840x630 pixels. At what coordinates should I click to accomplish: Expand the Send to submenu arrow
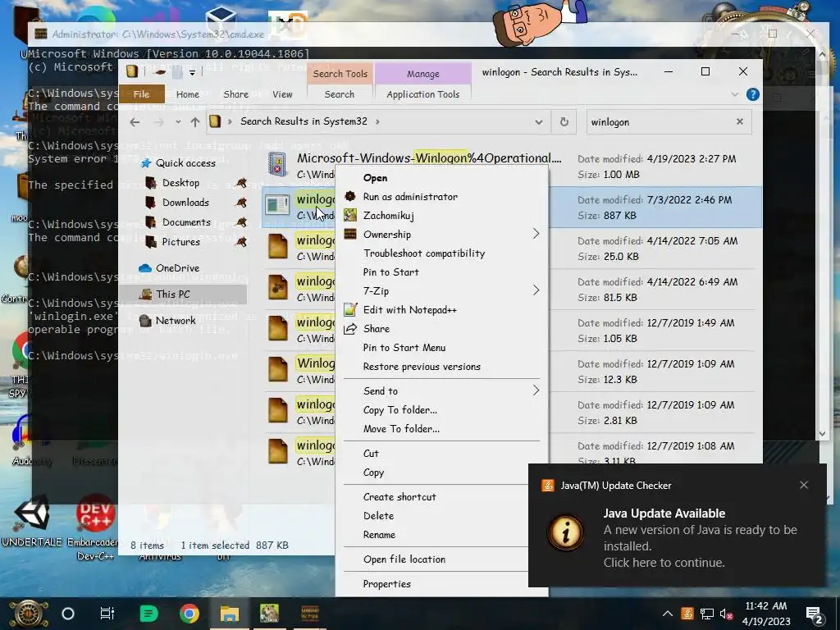[x=536, y=390]
